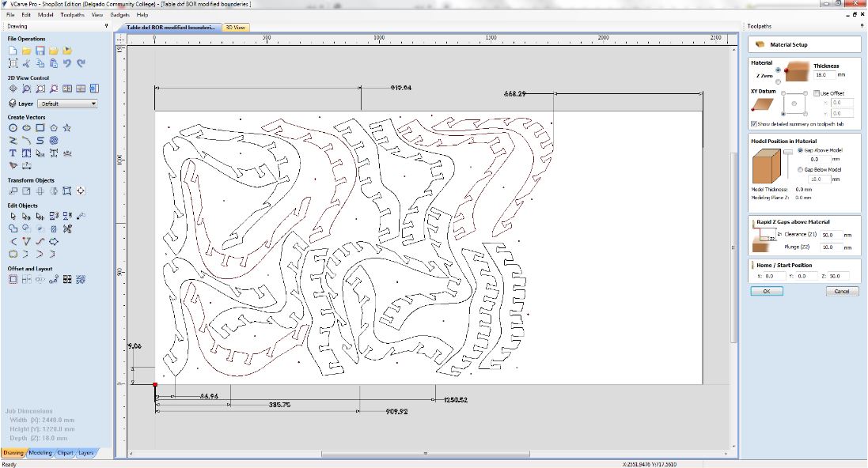Click the Gap Above Model value field

818,160
